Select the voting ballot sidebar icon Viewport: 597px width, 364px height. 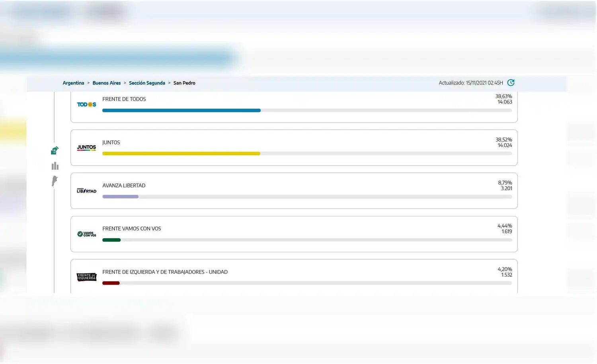55,150
